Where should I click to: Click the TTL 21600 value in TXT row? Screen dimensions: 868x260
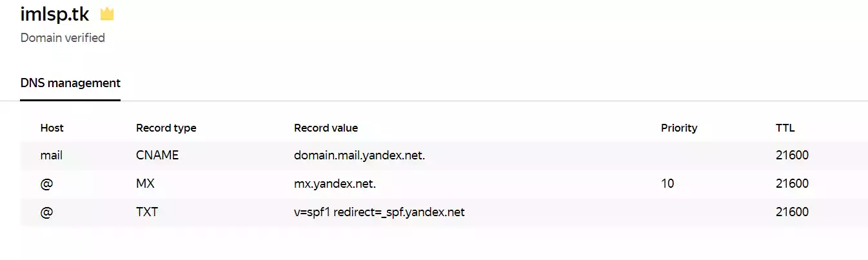(x=792, y=212)
